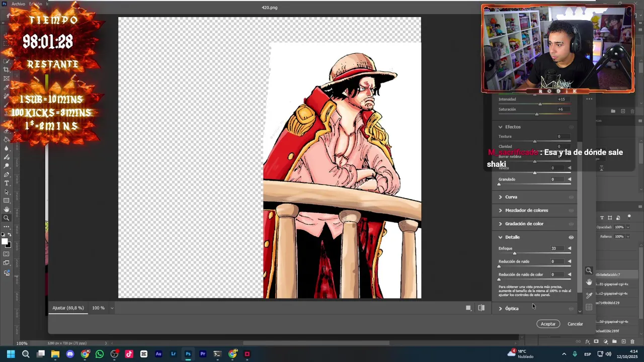
Task: Open the Opacidad dropdown in Layers panel
Action: click(628, 227)
